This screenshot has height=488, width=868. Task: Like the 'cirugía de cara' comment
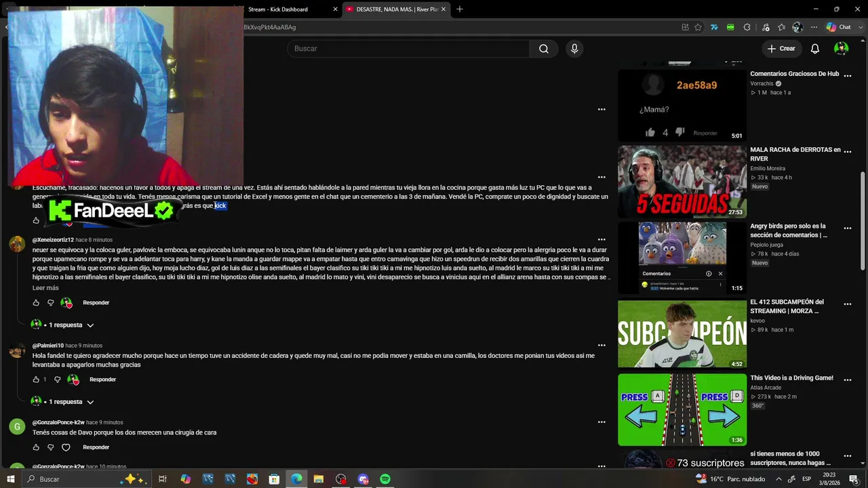point(36,447)
